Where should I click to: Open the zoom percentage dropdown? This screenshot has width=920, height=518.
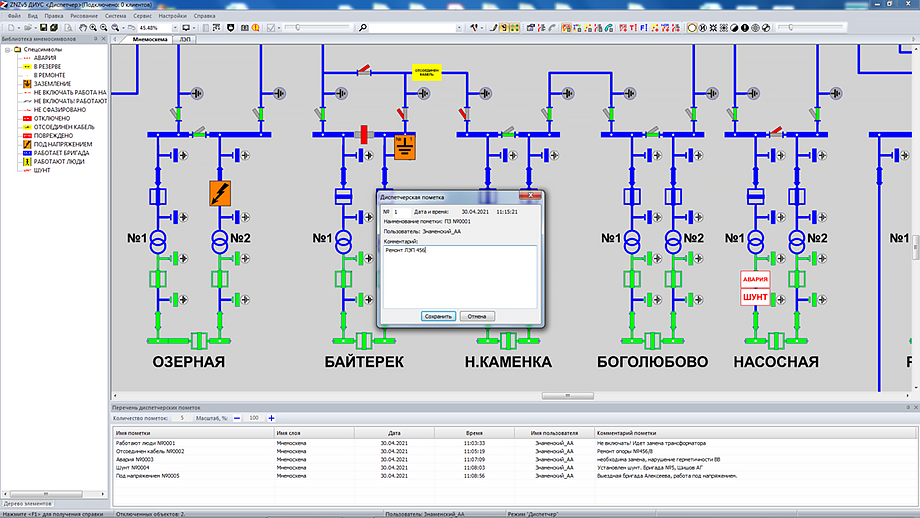pyautogui.click(x=173, y=28)
